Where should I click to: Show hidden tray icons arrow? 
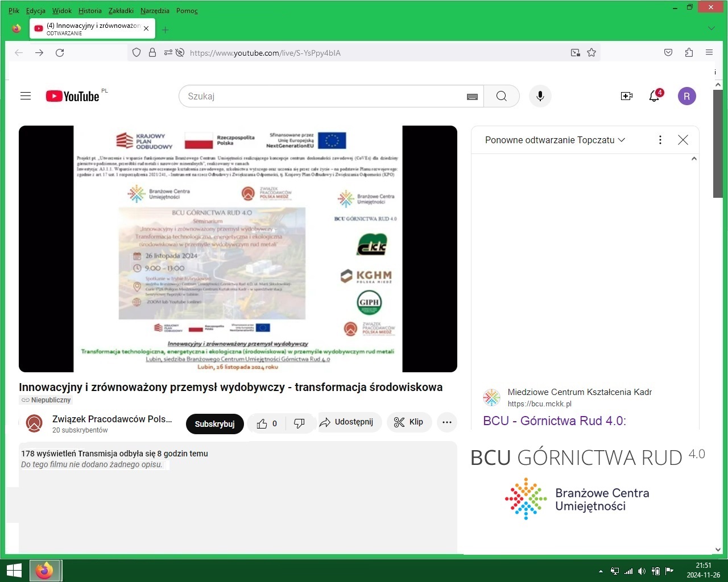[x=601, y=571]
